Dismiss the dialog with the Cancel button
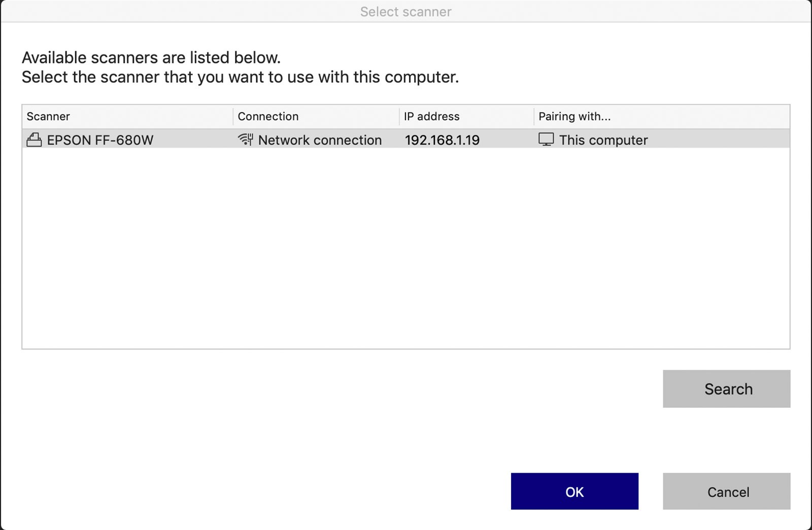This screenshot has height=530, width=812. point(726,491)
